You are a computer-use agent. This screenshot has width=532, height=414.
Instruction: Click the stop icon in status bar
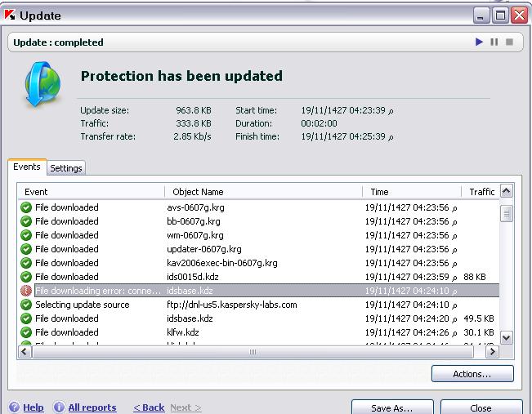click(x=509, y=42)
